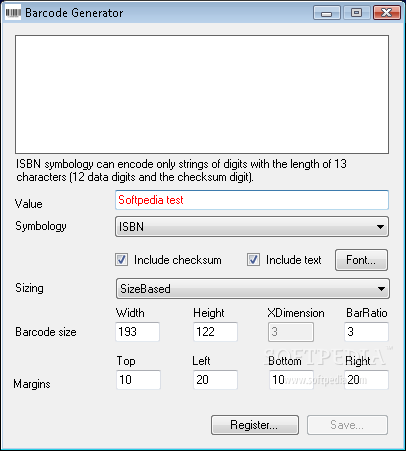The height and width of the screenshot is (451, 406).
Task: Click the barcode app icon in title bar
Action: point(13,13)
